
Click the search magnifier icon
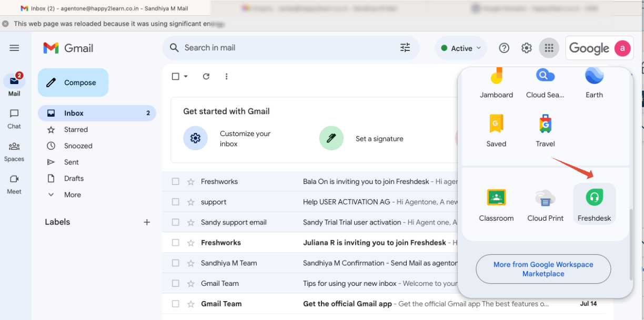(174, 48)
